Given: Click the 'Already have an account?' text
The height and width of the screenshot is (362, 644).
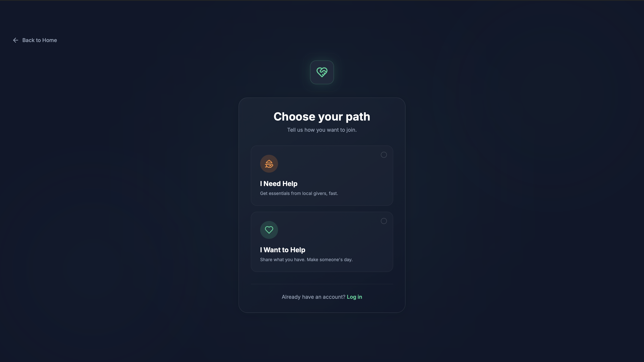Looking at the screenshot, I should coord(313,297).
